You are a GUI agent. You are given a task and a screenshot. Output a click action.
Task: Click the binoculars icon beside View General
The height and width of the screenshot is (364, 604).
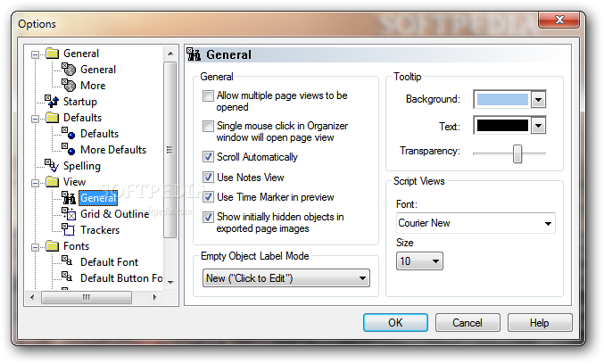(69, 197)
